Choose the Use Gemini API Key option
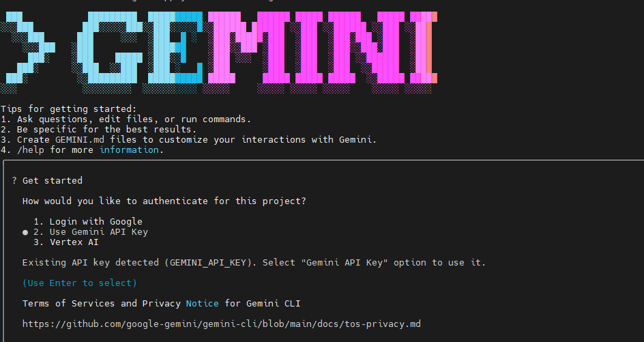The image size is (644, 342). point(98,232)
